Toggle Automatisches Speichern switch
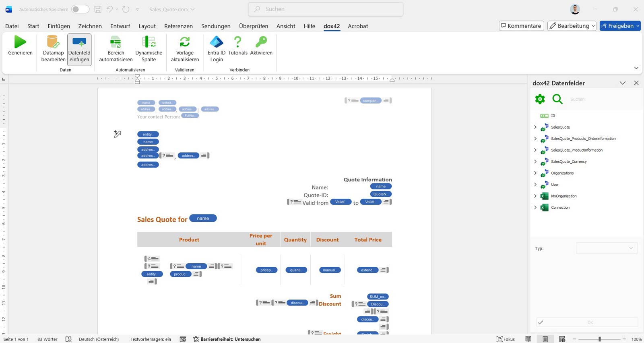This screenshot has width=644, height=343. click(x=80, y=9)
